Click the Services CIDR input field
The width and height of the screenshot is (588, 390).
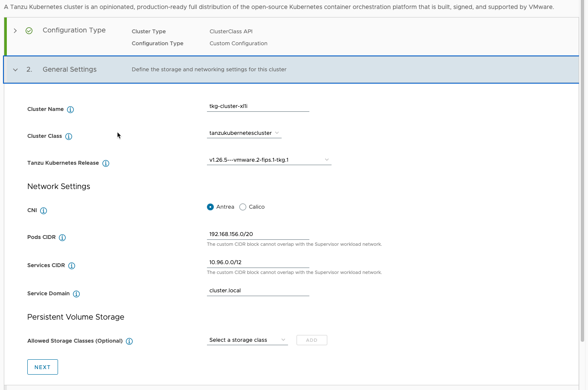click(258, 262)
